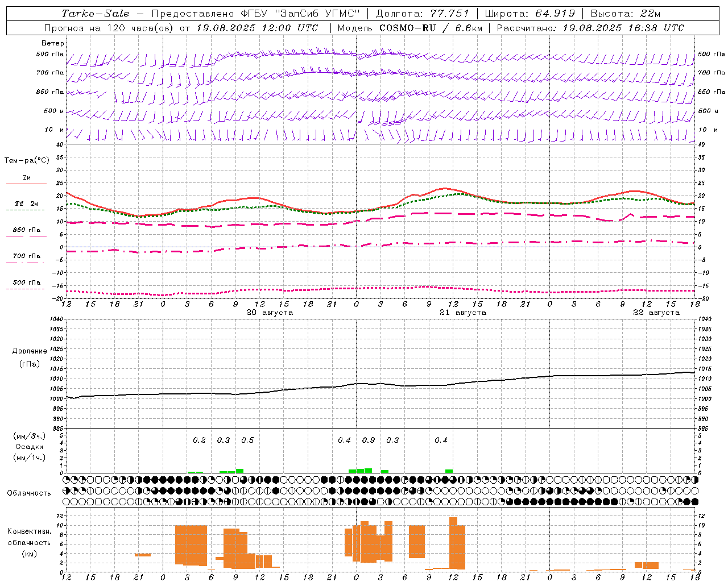Click '500 гПа' in the temperature legend
Viewport: 728px width, 582px height.
click(27, 282)
